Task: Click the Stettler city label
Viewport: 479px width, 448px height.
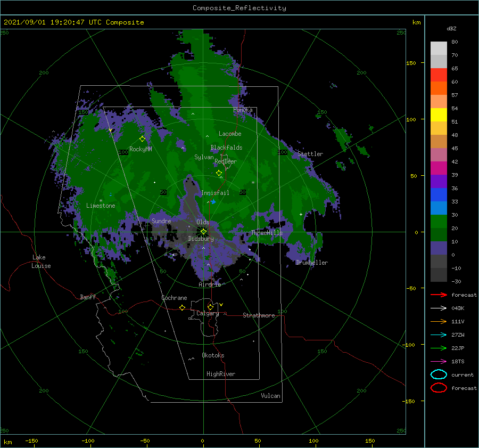Action: (310, 154)
